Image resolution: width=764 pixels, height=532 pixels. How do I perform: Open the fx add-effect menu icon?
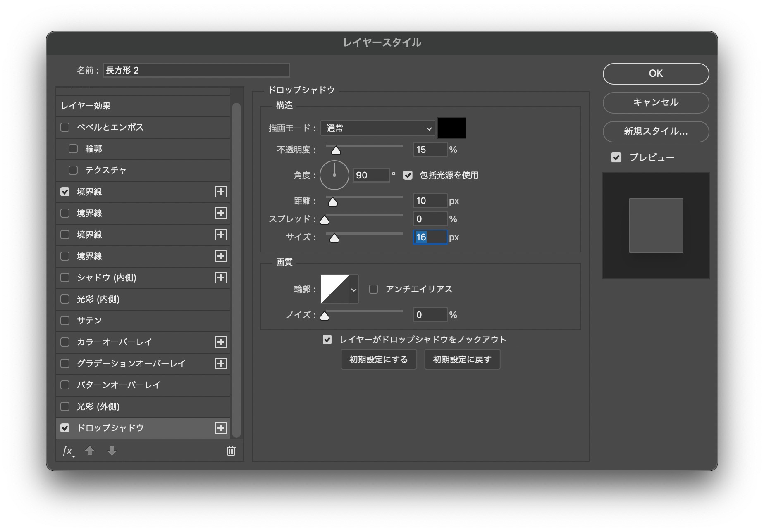tap(68, 451)
